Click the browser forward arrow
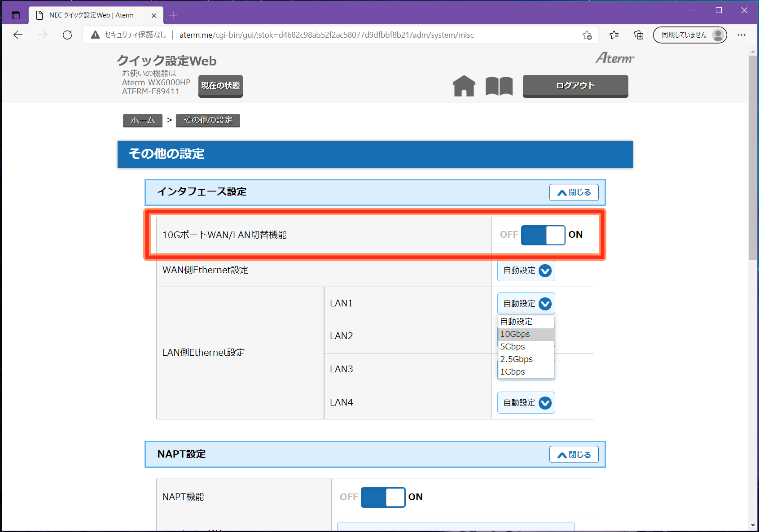This screenshot has width=759, height=532. [x=43, y=35]
